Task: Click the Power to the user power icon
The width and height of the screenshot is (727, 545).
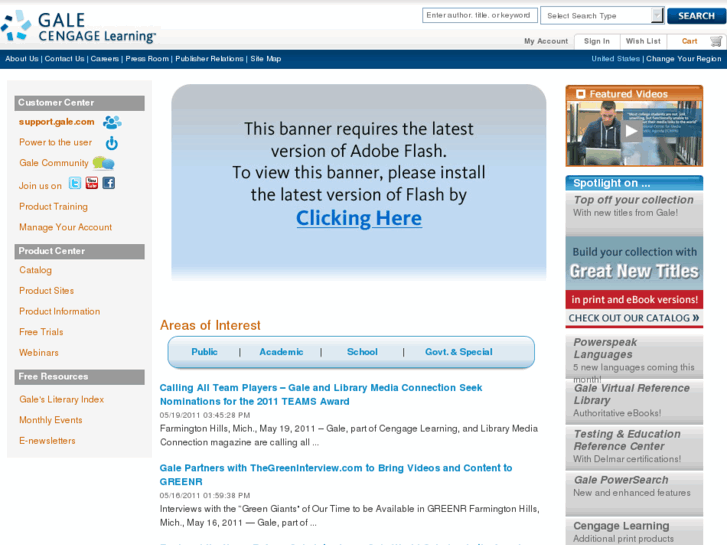Action: 112,143
